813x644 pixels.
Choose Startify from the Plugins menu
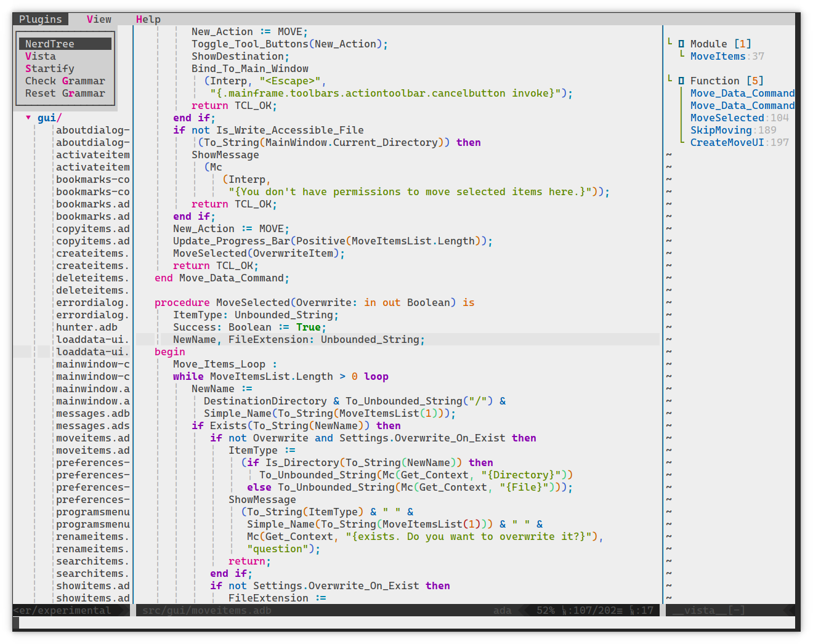click(65, 68)
